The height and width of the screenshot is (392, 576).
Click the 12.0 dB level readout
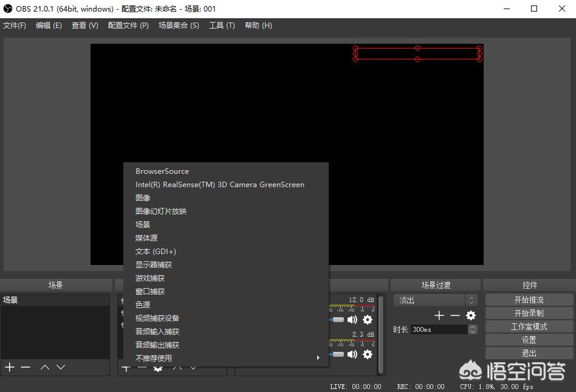pyautogui.click(x=362, y=300)
